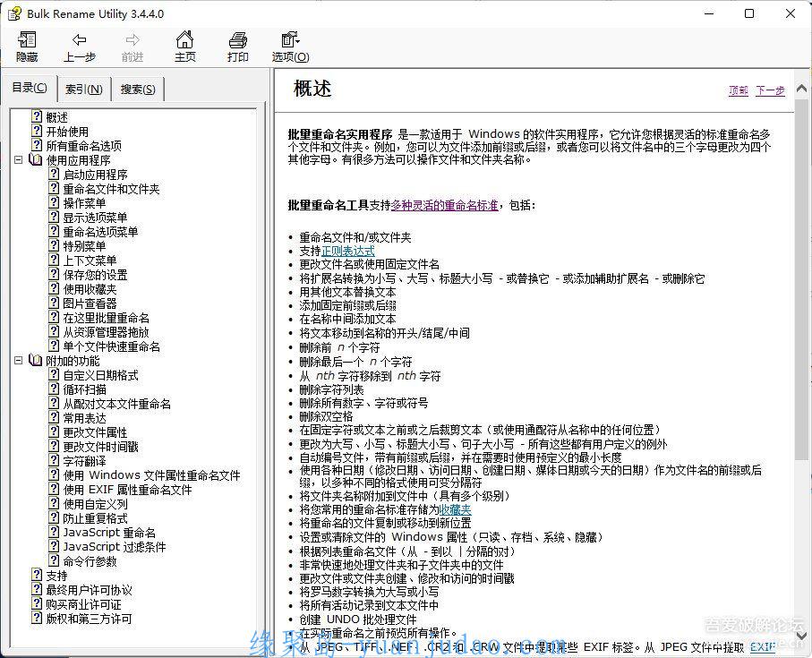
Task: Click the page icon beside 最终用户许可协议
Action: (37, 590)
